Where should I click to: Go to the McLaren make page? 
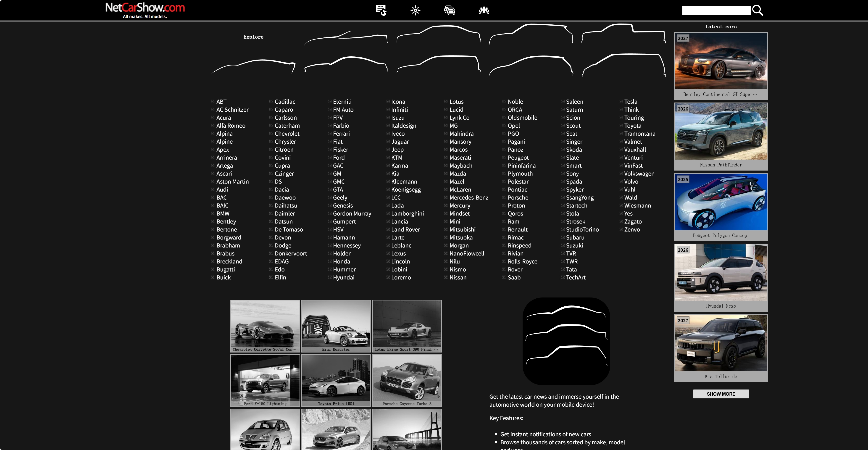click(x=460, y=190)
